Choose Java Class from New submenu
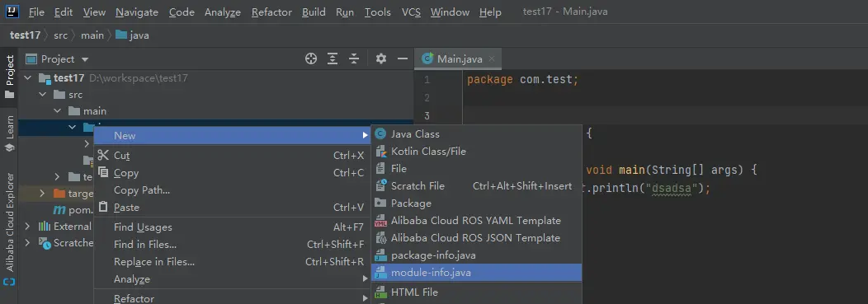Image resolution: width=868 pixels, height=304 pixels. (477, 133)
